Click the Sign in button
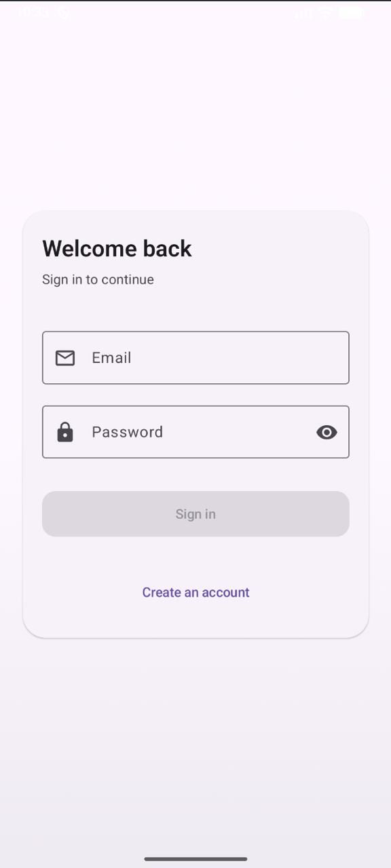This screenshot has height=868, width=391. pos(195,514)
